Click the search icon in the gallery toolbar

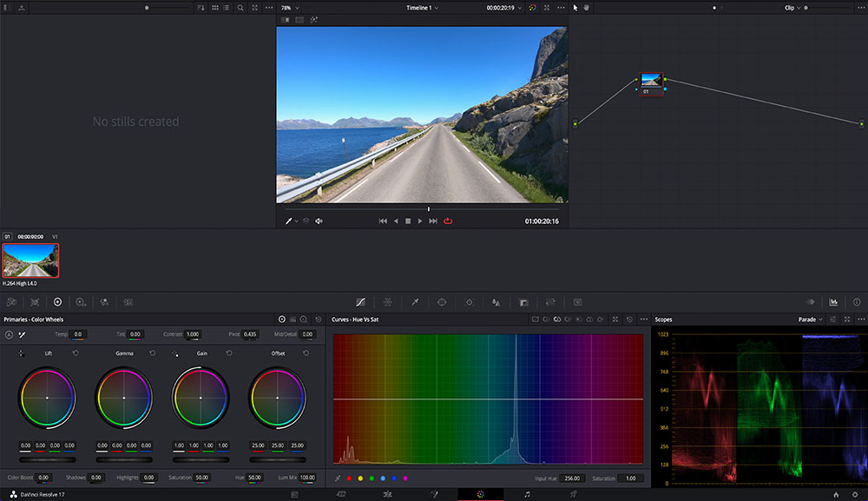(x=240, y=8)
